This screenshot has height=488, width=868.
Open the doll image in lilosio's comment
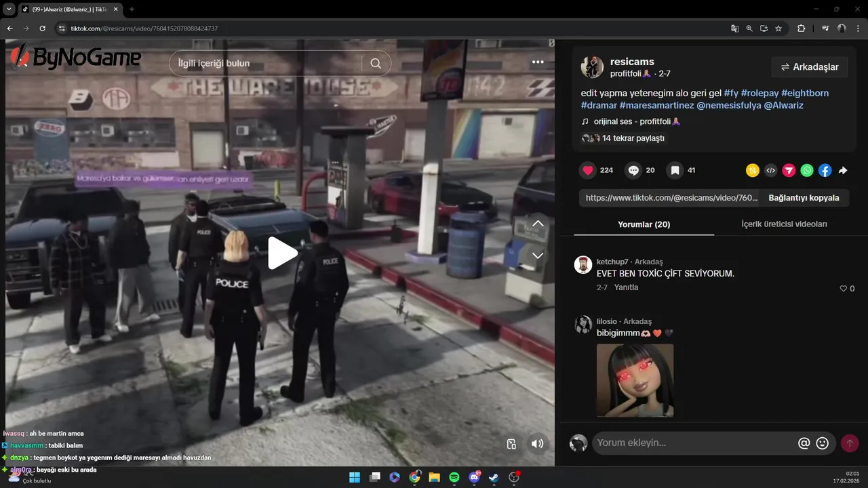click(635, 380)
